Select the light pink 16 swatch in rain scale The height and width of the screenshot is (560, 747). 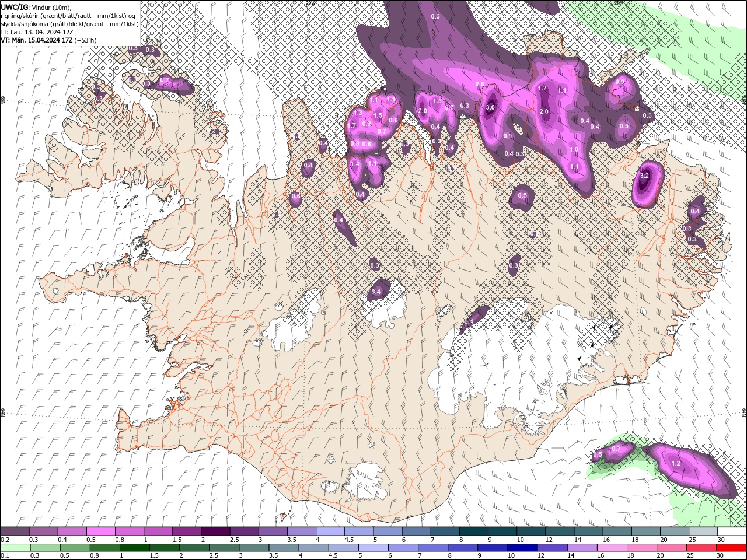612,548
